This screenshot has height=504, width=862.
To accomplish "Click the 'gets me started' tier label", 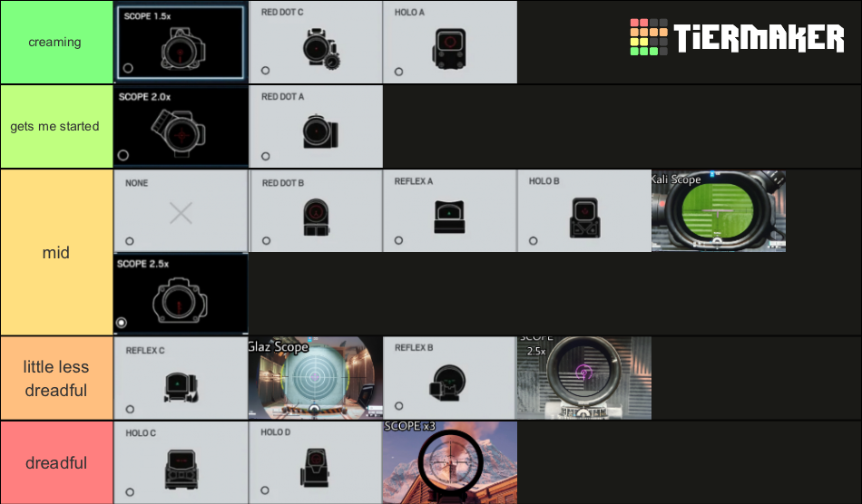I will pos(56,127).
